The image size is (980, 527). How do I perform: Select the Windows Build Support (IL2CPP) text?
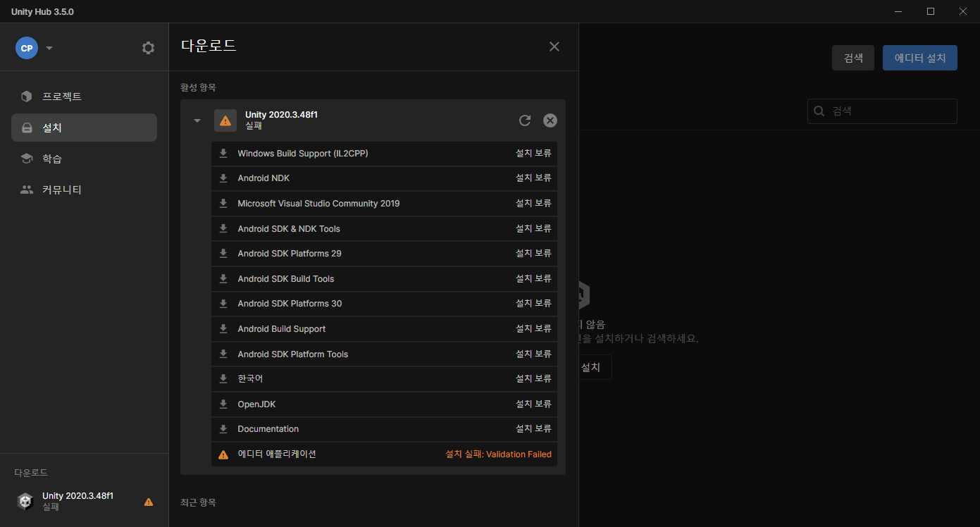point(303,154)
